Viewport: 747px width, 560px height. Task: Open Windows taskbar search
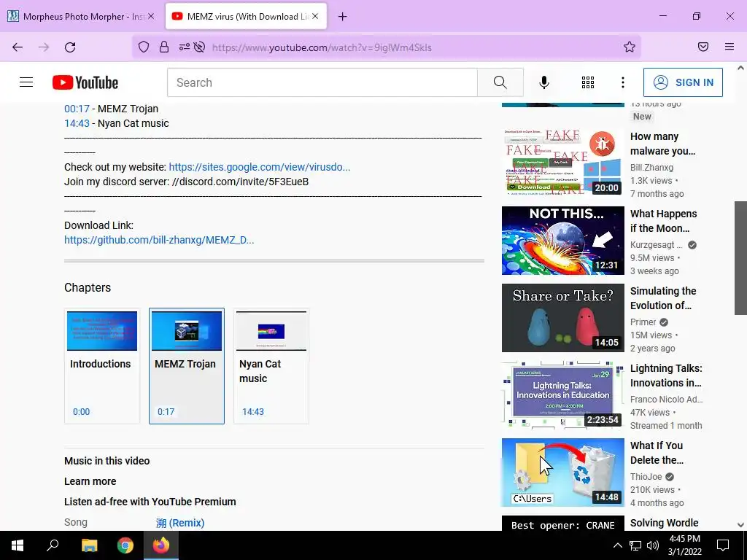53,545
